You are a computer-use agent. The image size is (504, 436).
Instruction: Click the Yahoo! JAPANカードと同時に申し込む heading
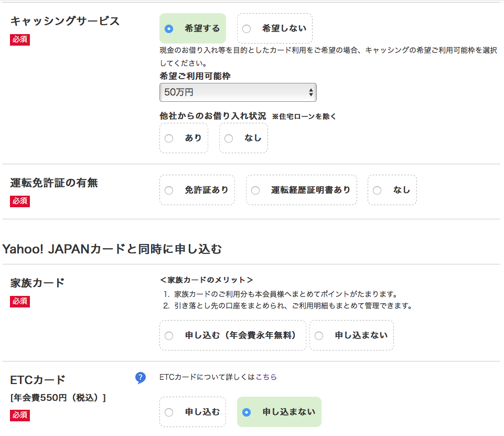pos(112,249)
